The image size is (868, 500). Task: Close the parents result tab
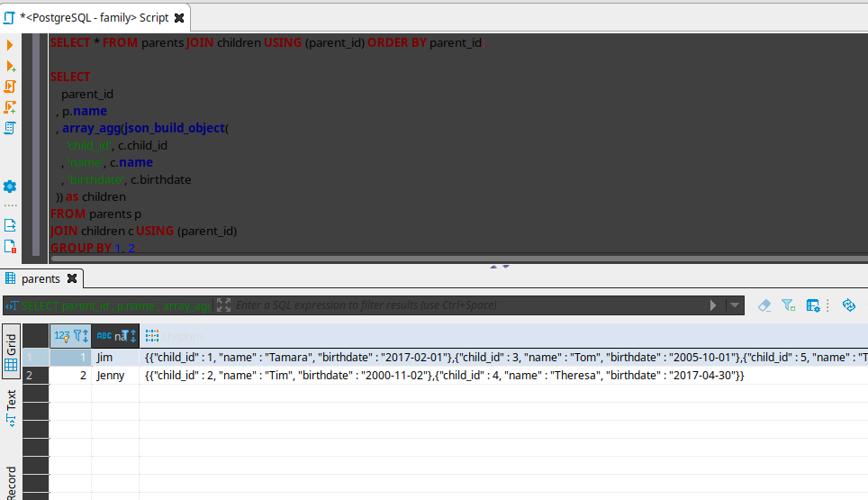72,278
